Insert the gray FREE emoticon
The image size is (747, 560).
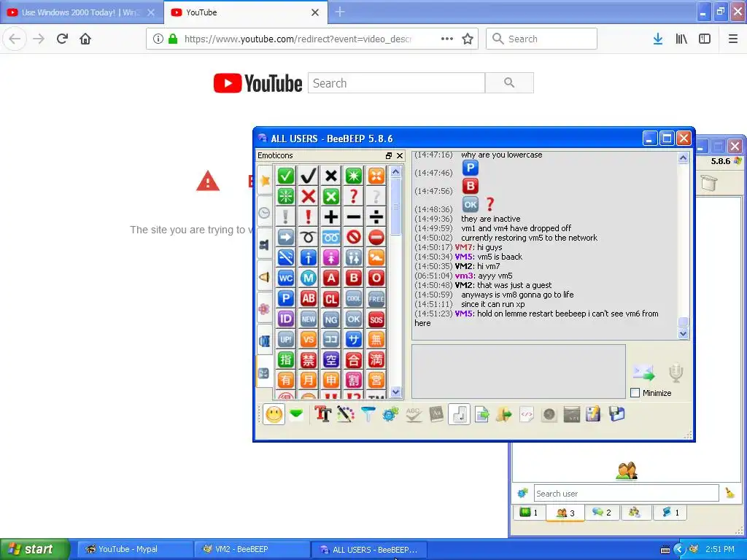[376, 298]
